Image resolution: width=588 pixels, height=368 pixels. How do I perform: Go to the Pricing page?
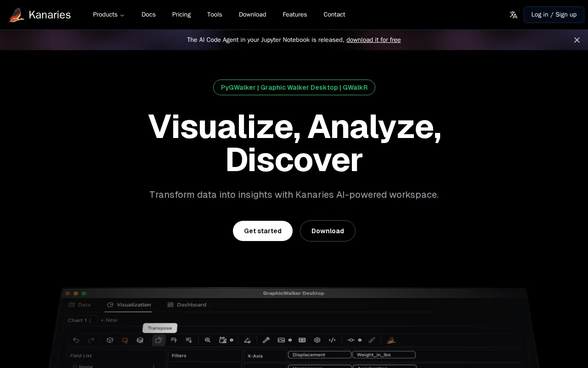[x=181, y=15]
